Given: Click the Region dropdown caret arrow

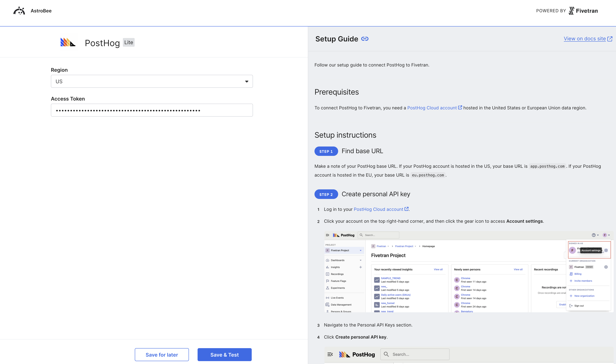Looking at the screenshot, I should click(247, 81).
